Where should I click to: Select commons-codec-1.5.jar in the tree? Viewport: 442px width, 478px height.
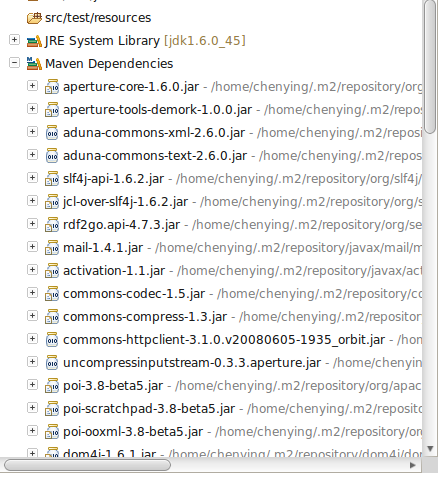click(134, 294)
